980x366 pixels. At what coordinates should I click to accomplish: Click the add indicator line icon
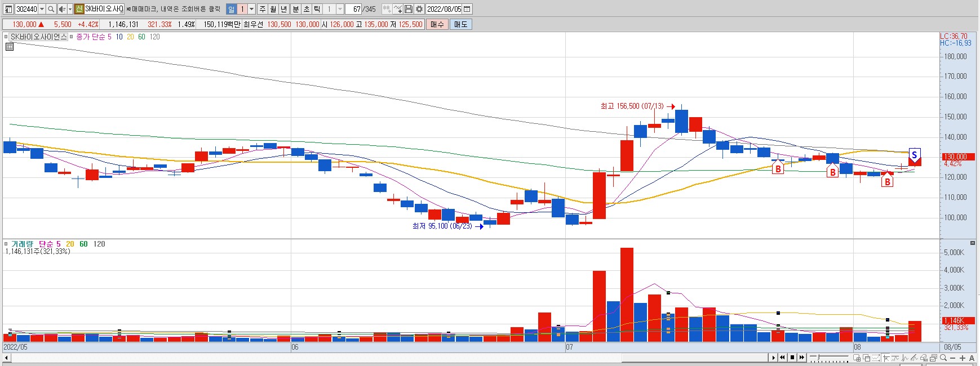click(x=398, y=9)
